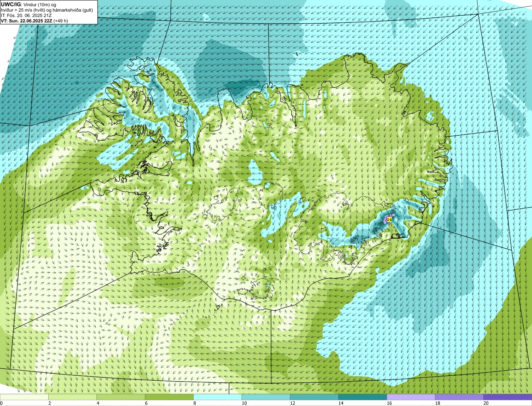Click the legend scale label '16'
This screenshot has width=532, height=406.
click(x=389, y=403)
